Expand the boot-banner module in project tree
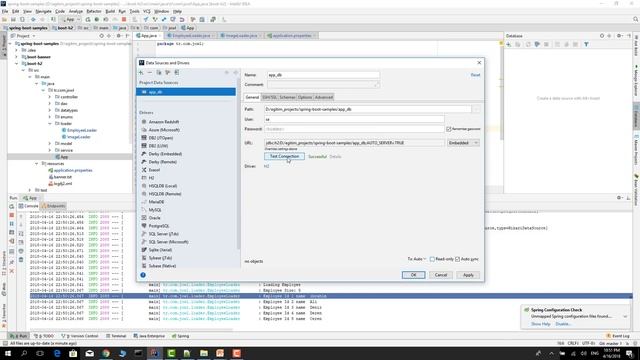The image size is (640, 360). click(x=17, y=57)
